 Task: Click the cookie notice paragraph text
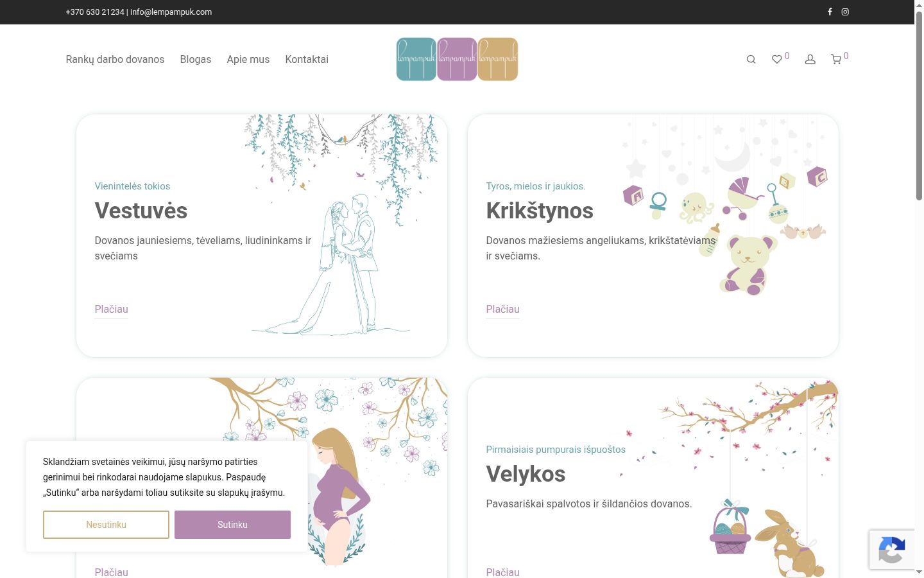[164, 477]
